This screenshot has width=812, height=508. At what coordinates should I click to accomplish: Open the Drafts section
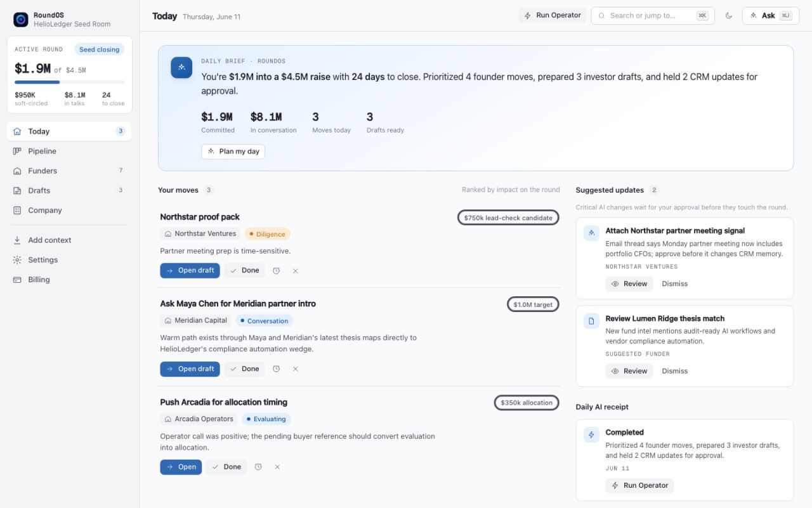69,190
